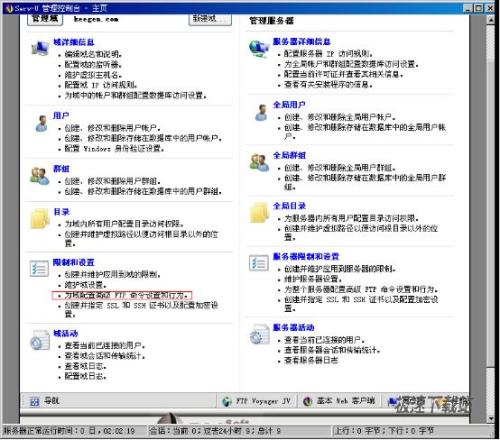500x440 pixels.
Task: Click the 查看有关安装程序的信息 text
Action: 328,84
